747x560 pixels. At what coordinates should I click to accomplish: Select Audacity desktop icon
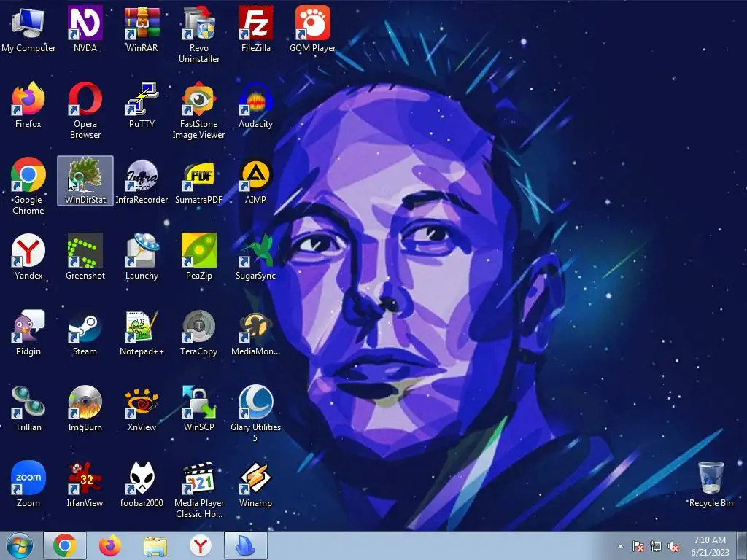[x=256, y=105]
